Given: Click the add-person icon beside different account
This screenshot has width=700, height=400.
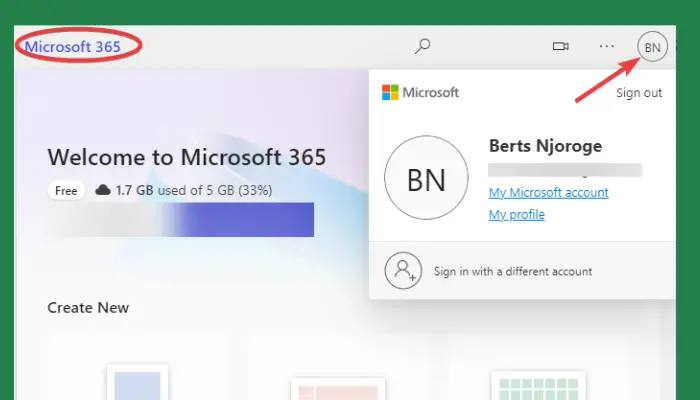Looking at the screenshot, I should coord(403,271).
